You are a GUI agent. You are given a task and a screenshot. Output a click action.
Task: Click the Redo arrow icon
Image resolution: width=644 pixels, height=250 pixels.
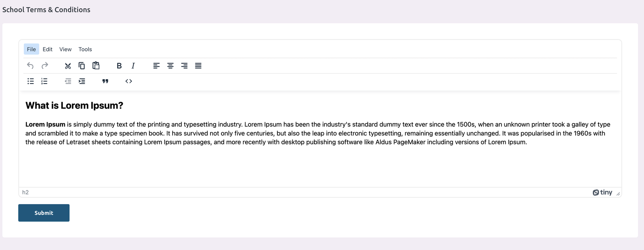click(45, 66)
